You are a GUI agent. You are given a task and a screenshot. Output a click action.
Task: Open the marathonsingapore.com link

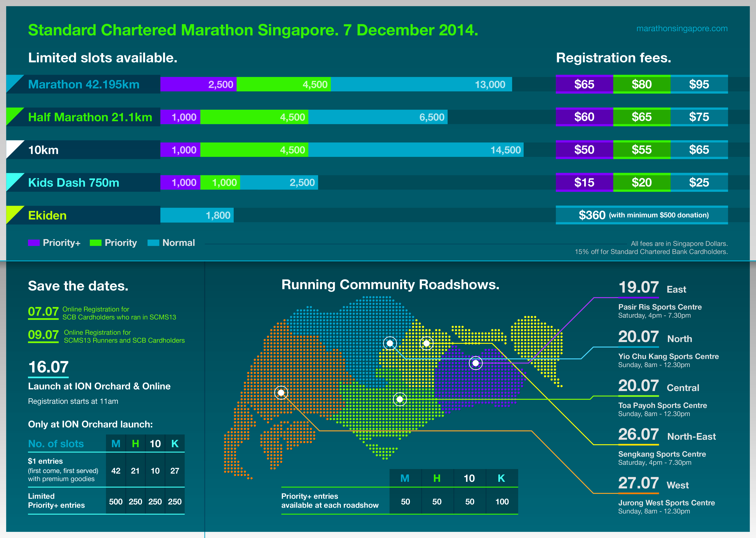682,28
